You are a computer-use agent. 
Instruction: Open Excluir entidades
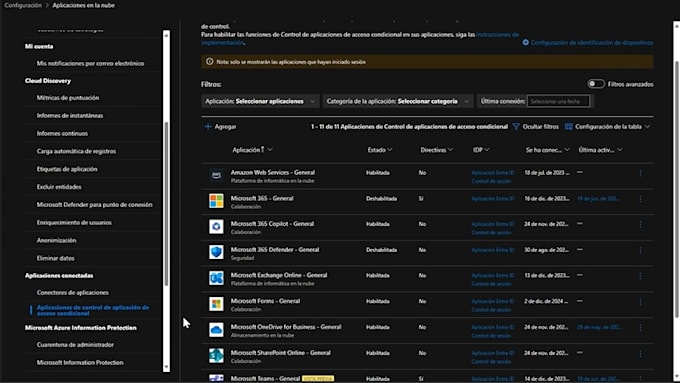coord(59,187)
